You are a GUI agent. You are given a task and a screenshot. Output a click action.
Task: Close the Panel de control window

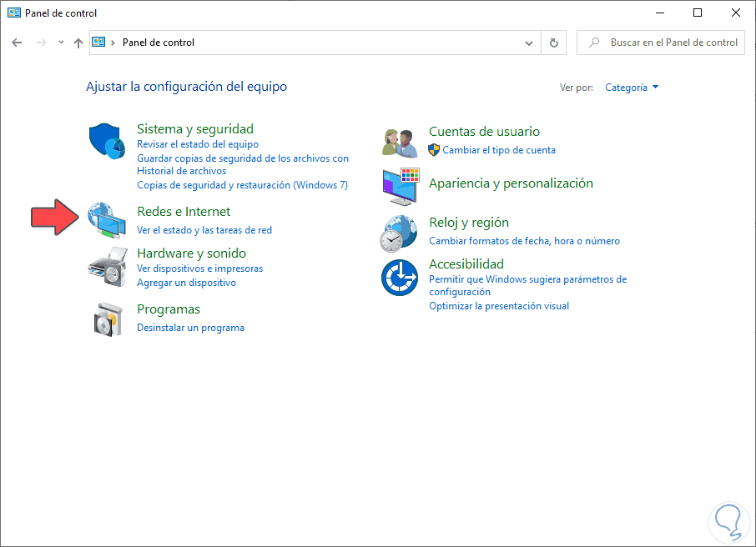tap(735, 13)
